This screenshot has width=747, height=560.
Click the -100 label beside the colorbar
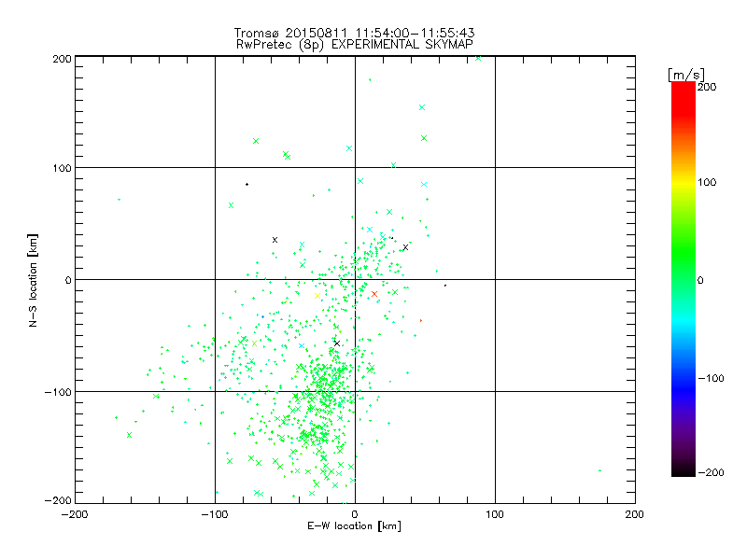pyautogui.click(x=711, y=379)
